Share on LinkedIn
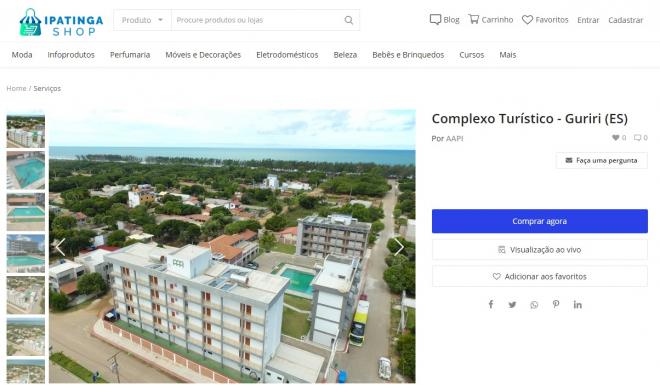Screen dimensions: 660x385 point(578,305)
